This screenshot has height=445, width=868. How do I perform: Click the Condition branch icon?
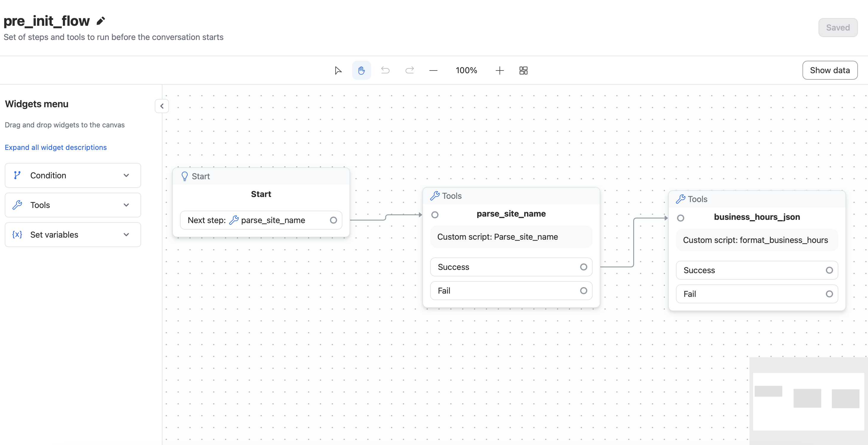(x=17, y=175)
